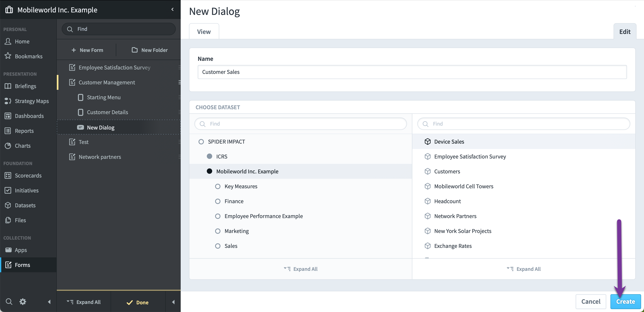Click dataset Find field on right

click(523, 124)
